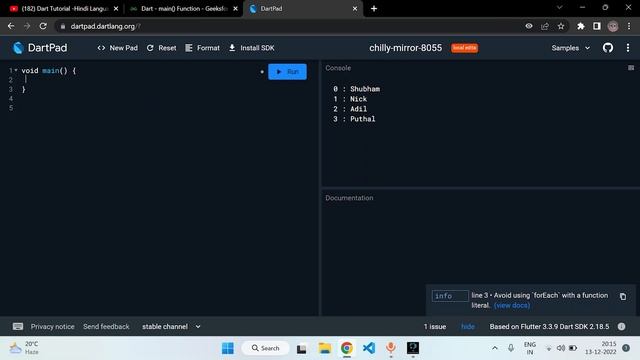Open the Privacy notice link

(x=52, y=327)
